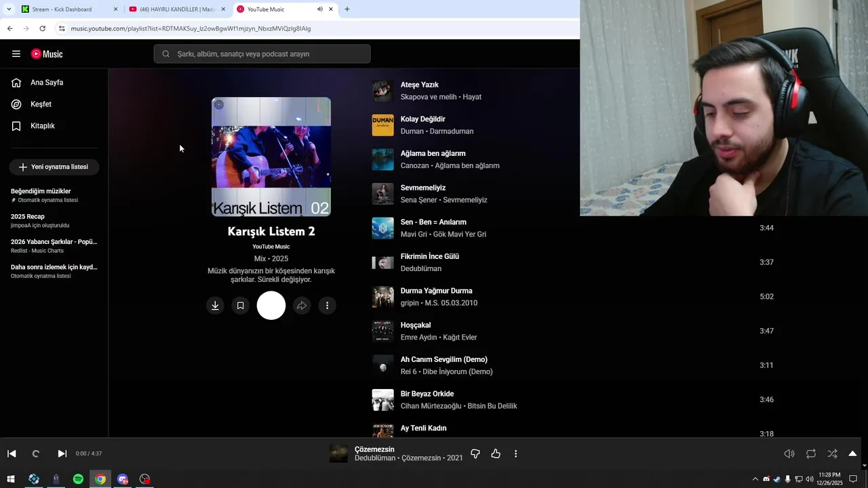Click the Çözemezsin now-playing thumbnail
This screenshot has width=868, height=488.
pos(338,453)
